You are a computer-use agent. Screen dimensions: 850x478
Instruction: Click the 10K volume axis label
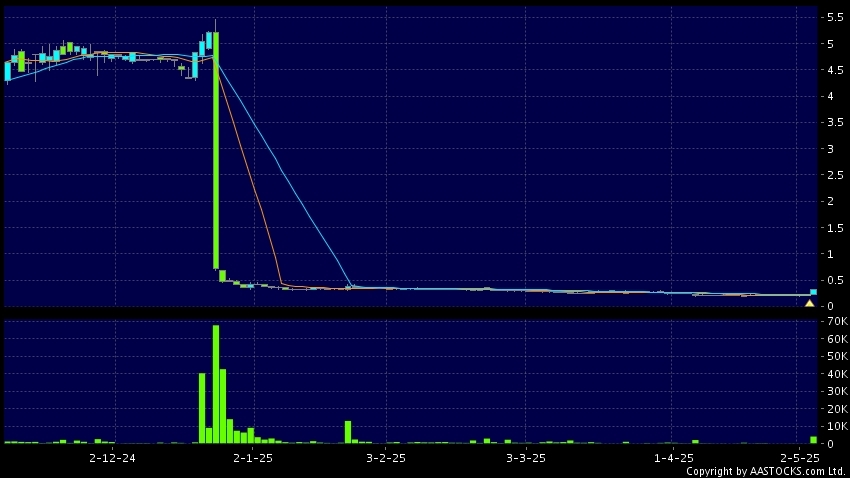(x=837, y=427)
